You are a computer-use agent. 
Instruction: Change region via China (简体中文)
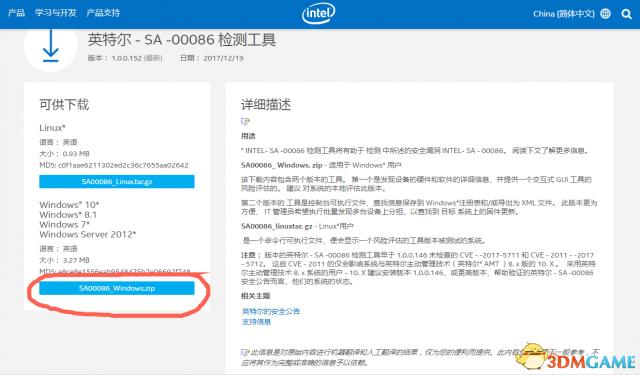(x=564, y=13)
